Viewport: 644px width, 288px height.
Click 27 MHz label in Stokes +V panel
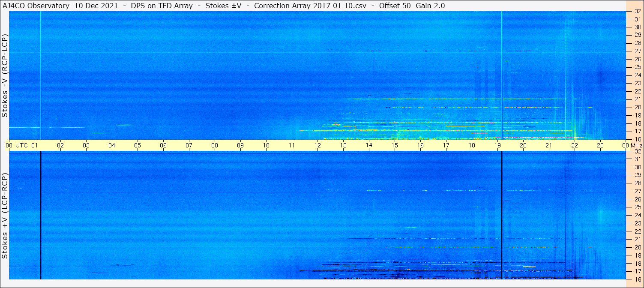pyautogui.click(x=638, y=191)
